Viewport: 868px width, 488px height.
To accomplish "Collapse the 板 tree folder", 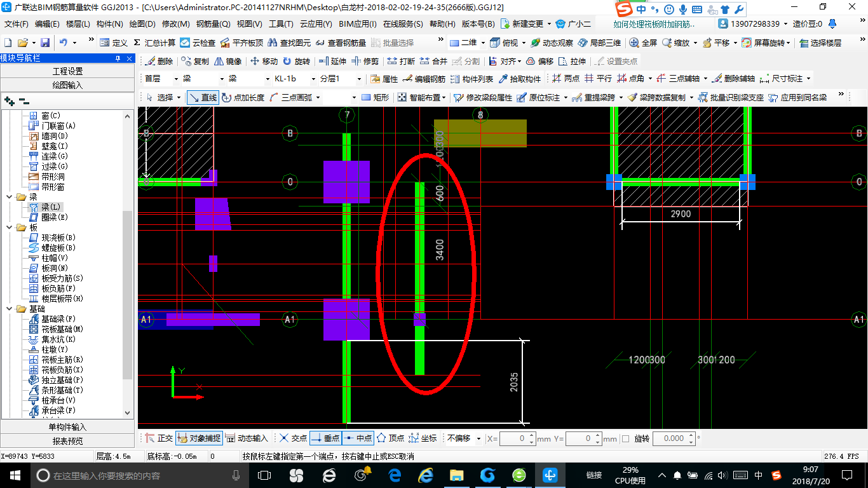I will pos(9,227).
